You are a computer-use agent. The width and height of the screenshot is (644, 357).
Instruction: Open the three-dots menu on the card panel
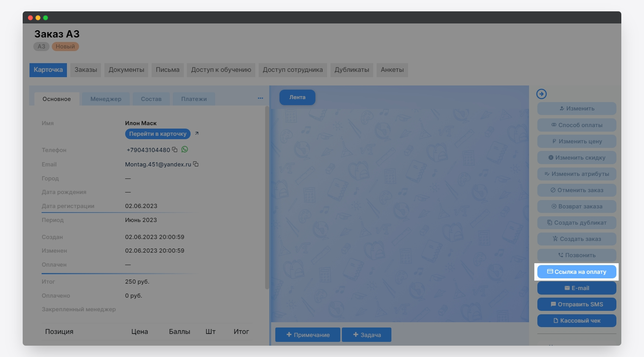(x=261, y=98)
